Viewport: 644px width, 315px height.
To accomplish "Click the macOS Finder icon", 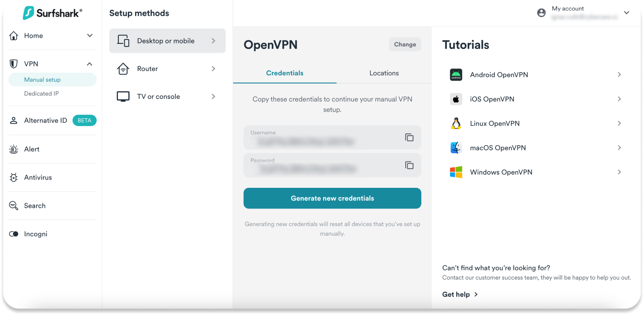I will pos(456,148).
